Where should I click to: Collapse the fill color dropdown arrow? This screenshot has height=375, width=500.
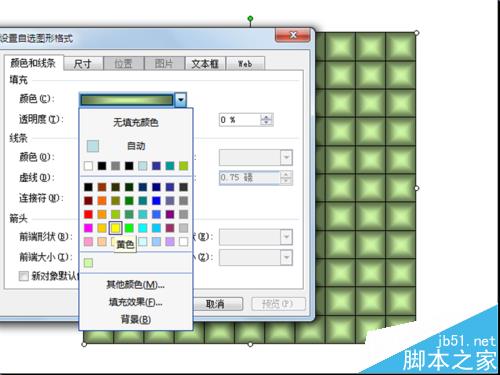click(180, 100)
